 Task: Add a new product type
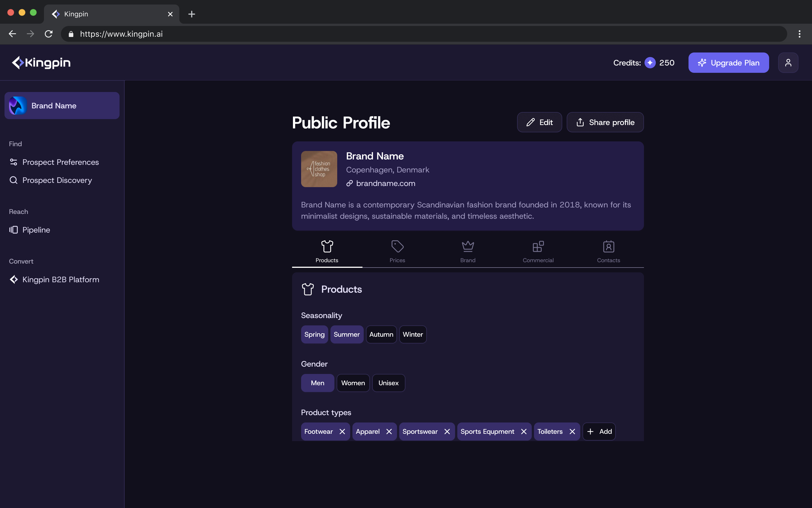click(x=599, y=432)
